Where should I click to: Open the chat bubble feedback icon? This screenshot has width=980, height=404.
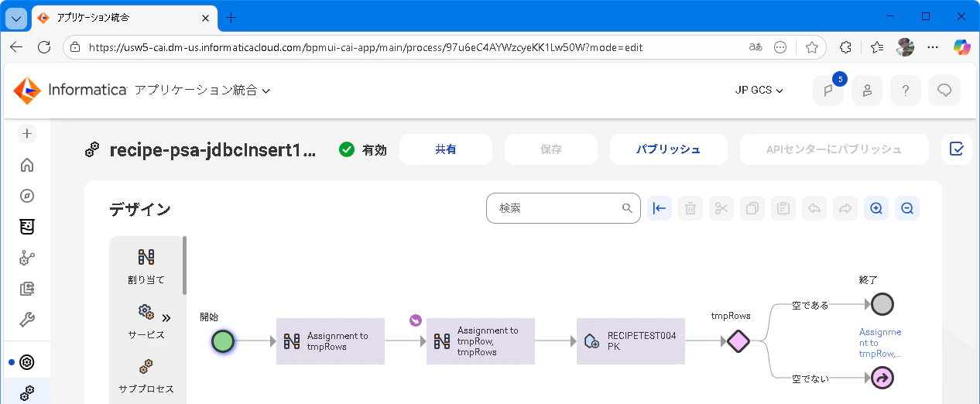click(x=944, y=91)
